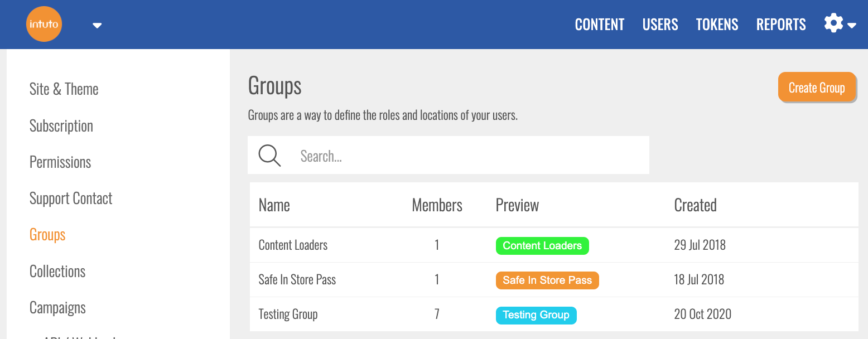
Task: Open the Testing Group row
Action: point(288,314)
